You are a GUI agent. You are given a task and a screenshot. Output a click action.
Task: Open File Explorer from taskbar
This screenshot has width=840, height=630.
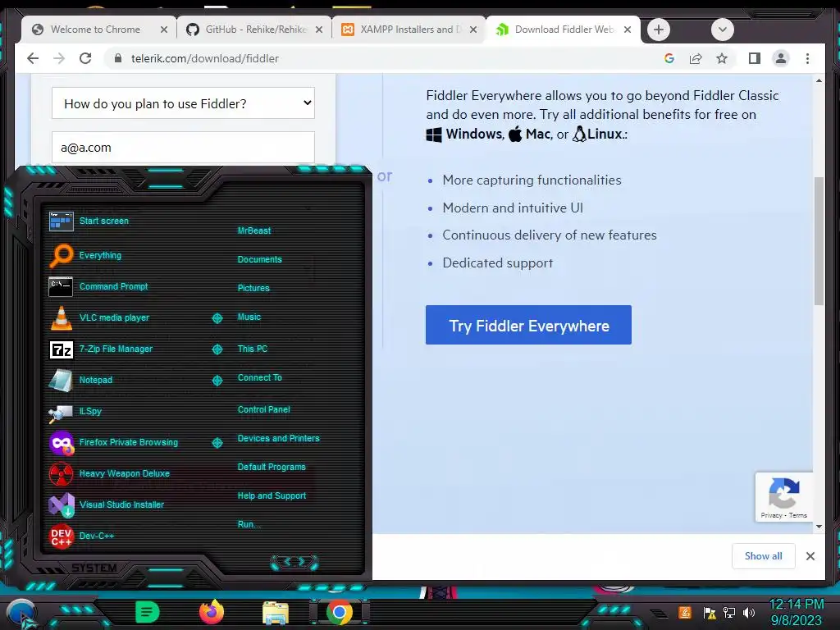pos(276,613)
